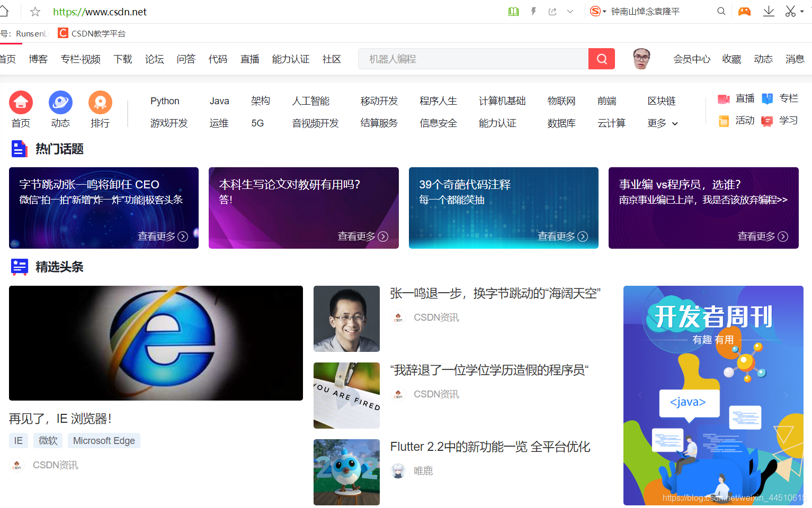Click the 活动 calendar icon
812x508 pixels.
724,121
